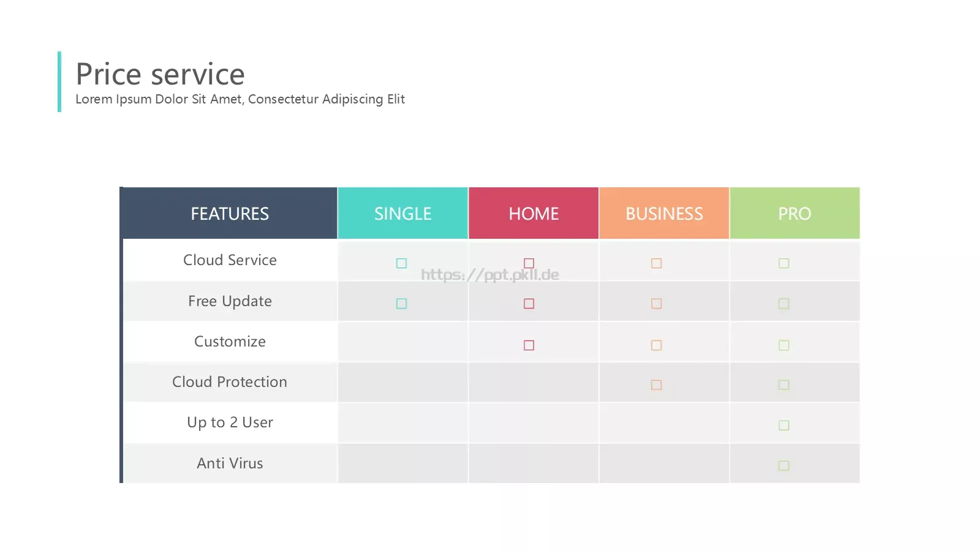Tick Customize checkbox in HOME column
The width and height of the screenshot is (980, 551).
click(529, 345)
